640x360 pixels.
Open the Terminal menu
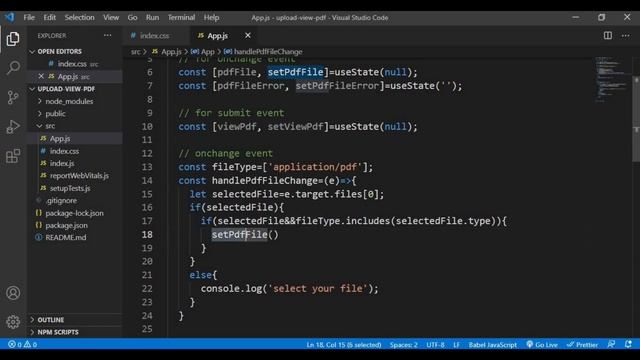tap(181, 18)
